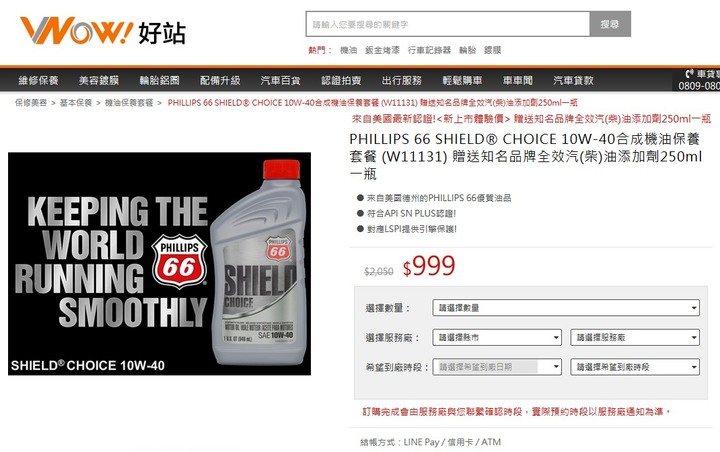Screen dimensions: 720x452
Task: Open the 選擇數量 quantity dropdown
Action: point(566,308)
